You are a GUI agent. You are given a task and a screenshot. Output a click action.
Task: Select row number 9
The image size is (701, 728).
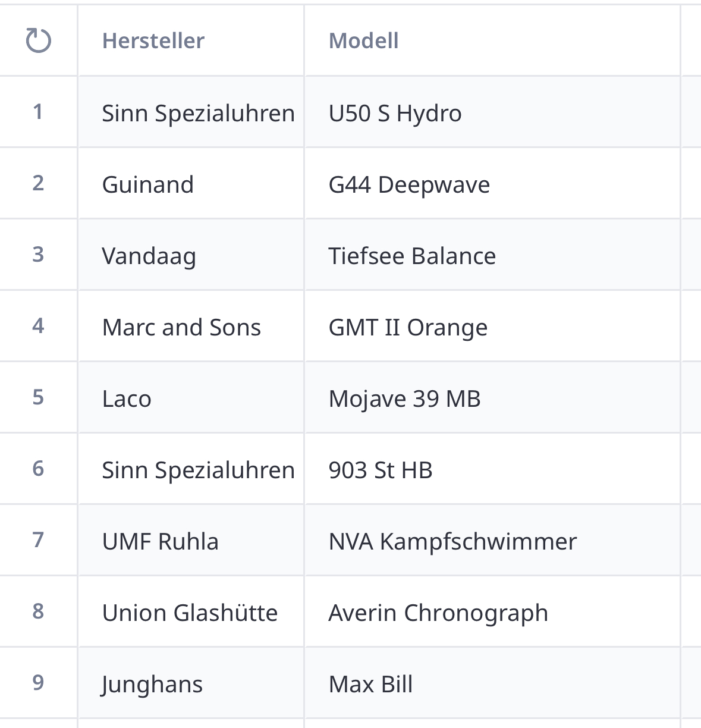pos(38,683)
